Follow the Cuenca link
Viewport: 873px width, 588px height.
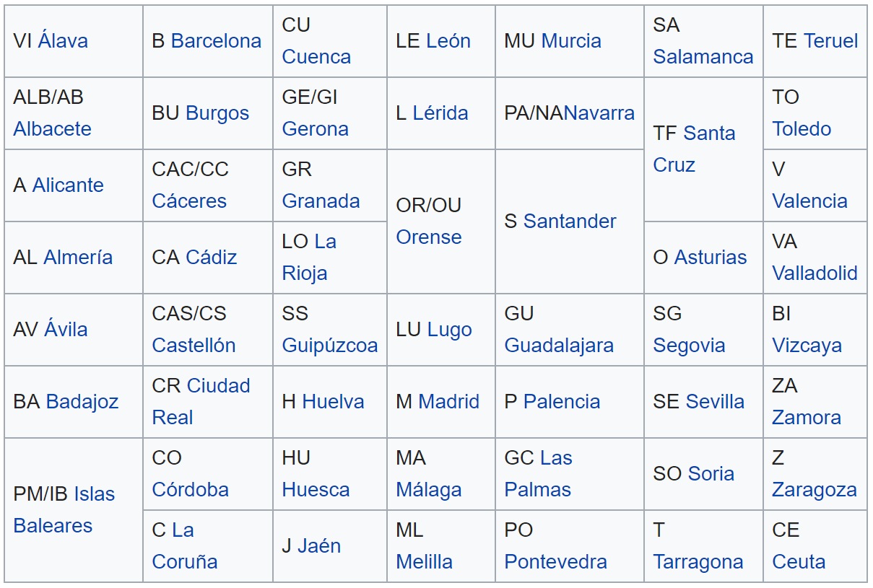pyautogui.click(x=316, y=57)
